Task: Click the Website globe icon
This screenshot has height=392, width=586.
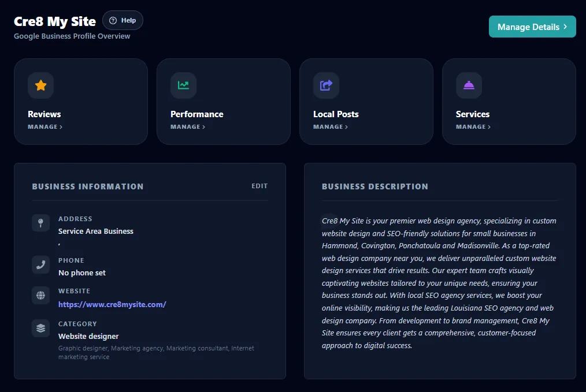Action: coord(40,296)
